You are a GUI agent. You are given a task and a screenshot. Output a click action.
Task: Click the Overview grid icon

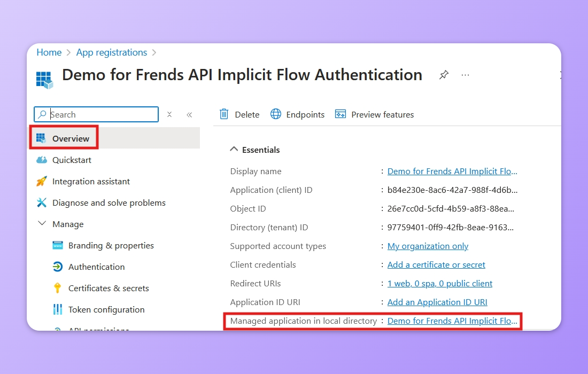[x=41, y=138]
